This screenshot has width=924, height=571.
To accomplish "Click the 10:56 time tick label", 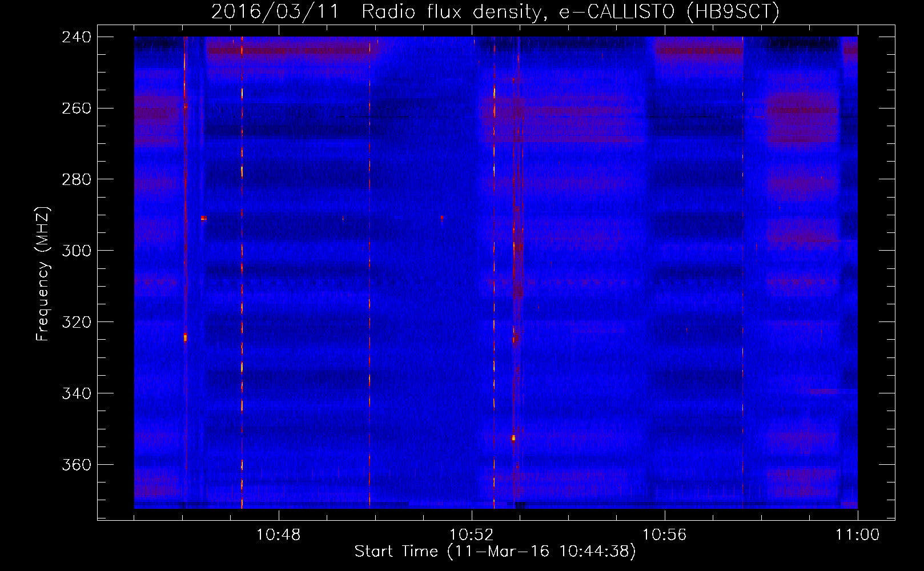I will [x=664, y=535].
